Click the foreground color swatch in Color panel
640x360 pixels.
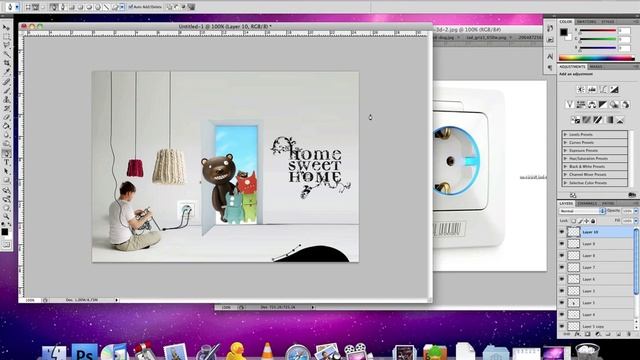tap(564, 32)
